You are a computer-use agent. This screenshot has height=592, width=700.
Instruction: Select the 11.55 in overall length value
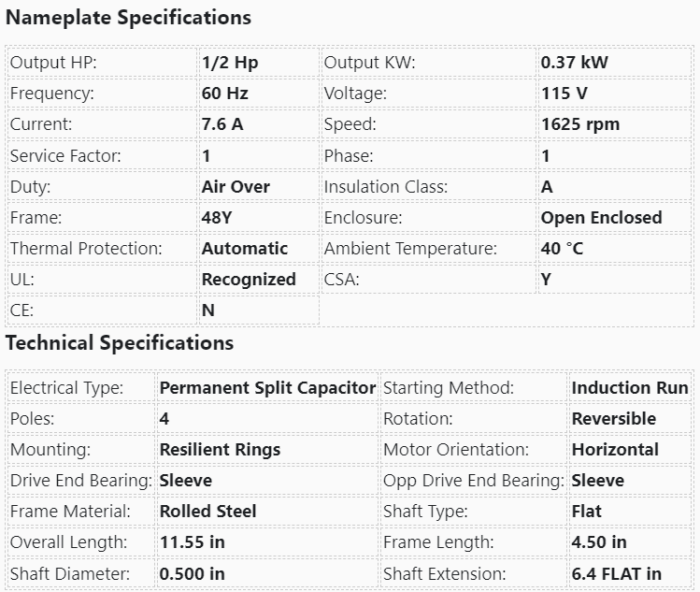[193, 542]
